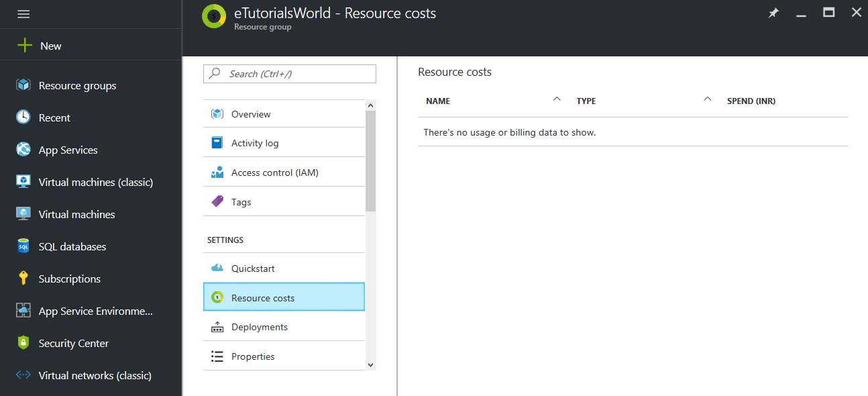868x396 pixels.
Task: Open the Overview menu item
Action: click(x=251, y=114)
